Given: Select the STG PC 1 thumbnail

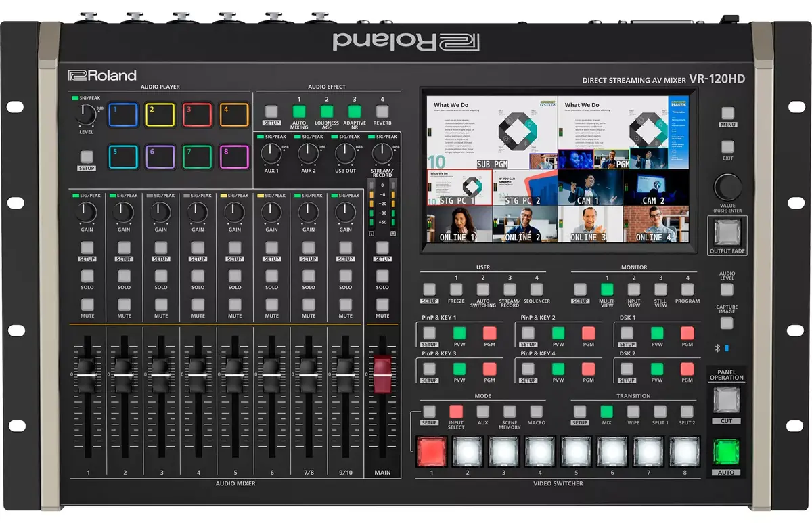Looking at the screenshot, I should click(x=459, y=188).
